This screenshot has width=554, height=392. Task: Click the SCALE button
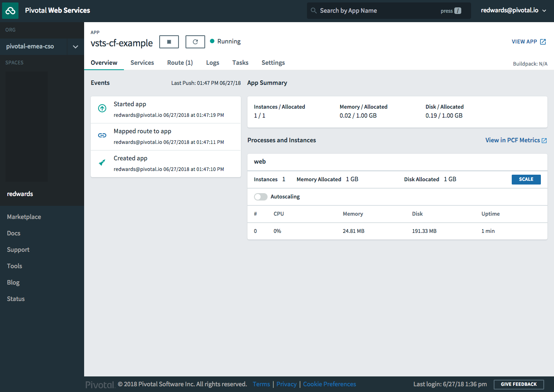(526, 180)
